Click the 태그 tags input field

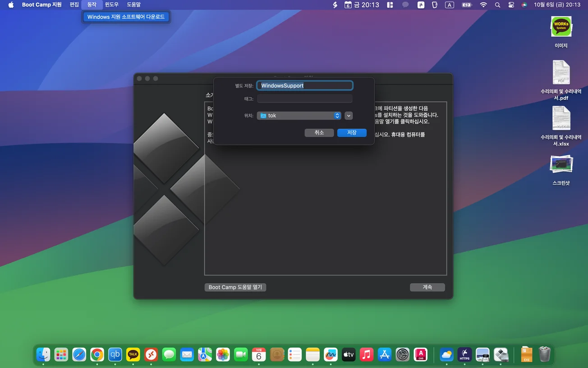point(305,98)
